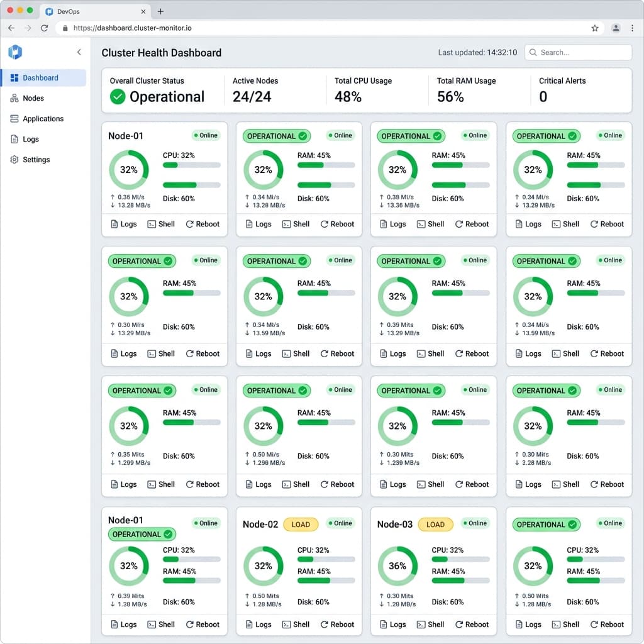Click the Active Nodes value 24/24
Screen dimensions: 644x644
click(252, 97)
